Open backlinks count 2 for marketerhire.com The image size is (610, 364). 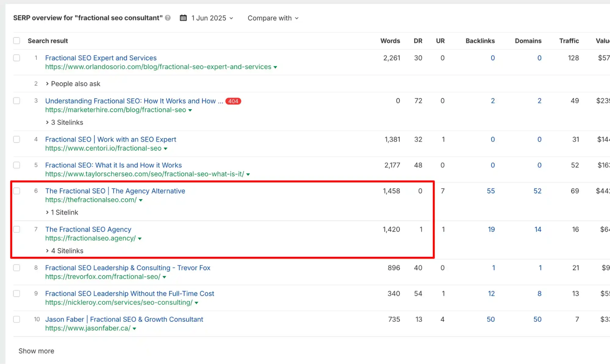coord(493,101)
